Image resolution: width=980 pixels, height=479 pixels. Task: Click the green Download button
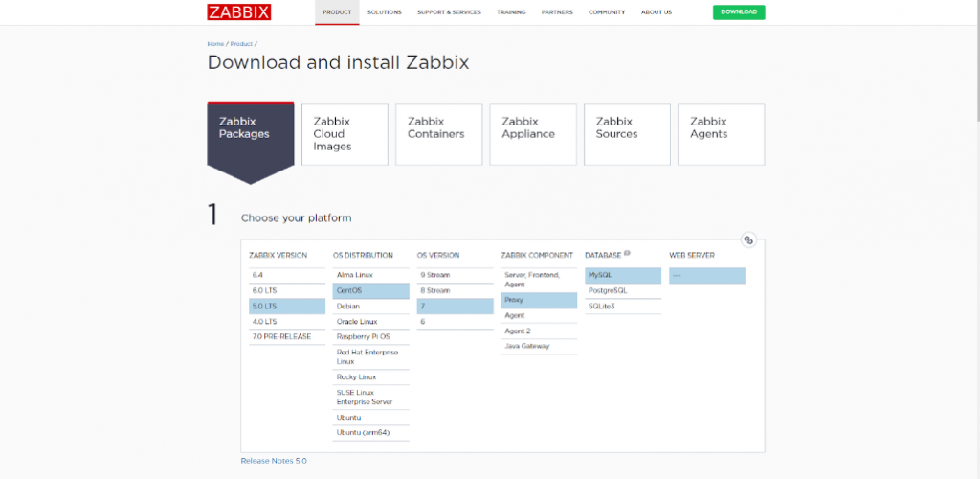[x=739, y=12]
